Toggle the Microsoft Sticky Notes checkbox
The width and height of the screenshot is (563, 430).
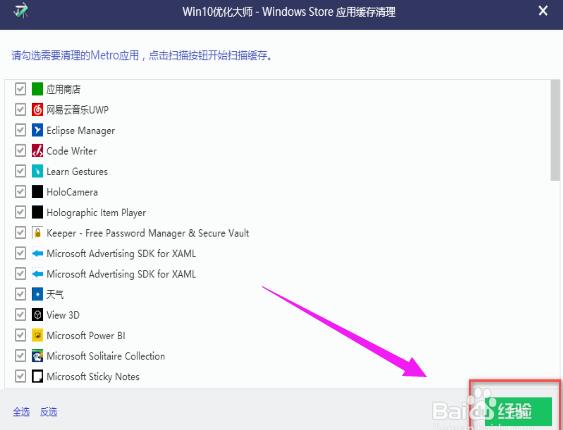pos(20,376)
